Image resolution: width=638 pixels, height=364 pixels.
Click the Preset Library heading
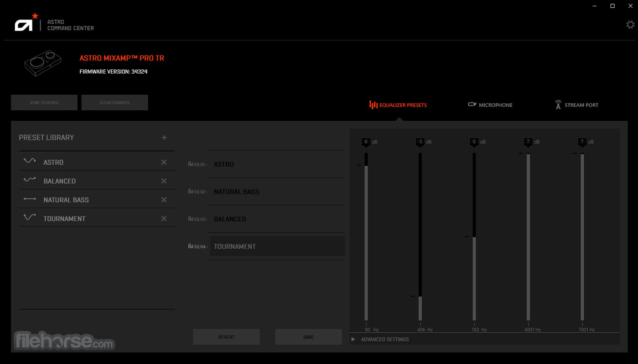[x=46, y=138]
